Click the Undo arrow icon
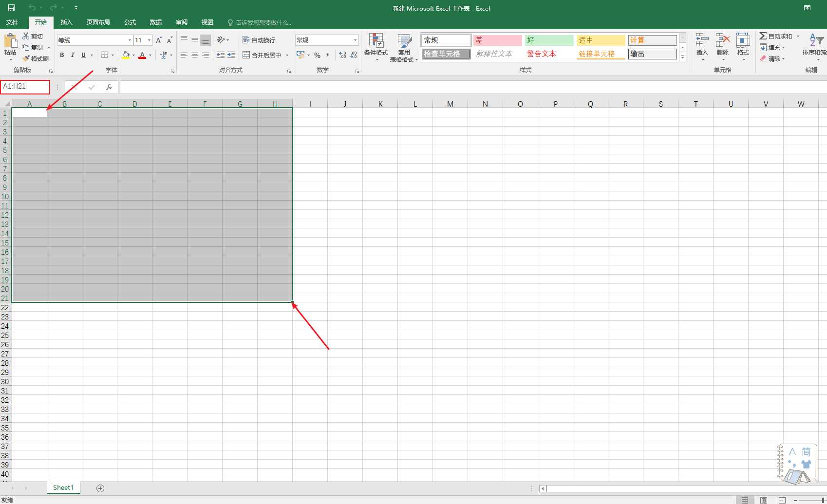Image resolution: width=827 pixels, height=504 pixels. (32, 8)
